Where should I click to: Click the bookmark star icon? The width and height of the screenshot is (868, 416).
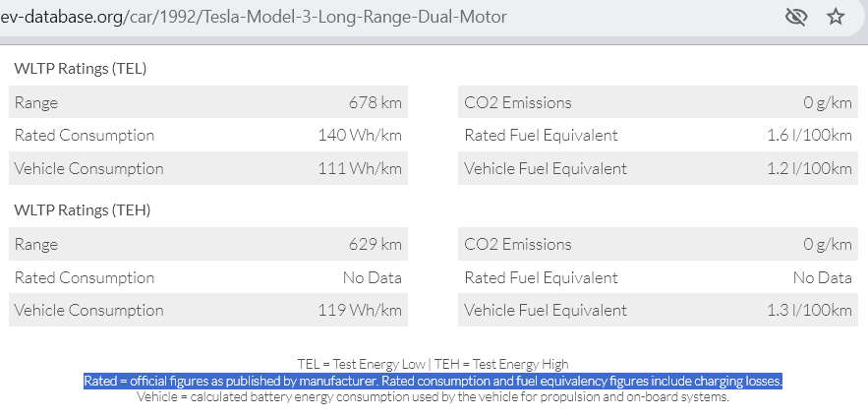pos(836,17)
